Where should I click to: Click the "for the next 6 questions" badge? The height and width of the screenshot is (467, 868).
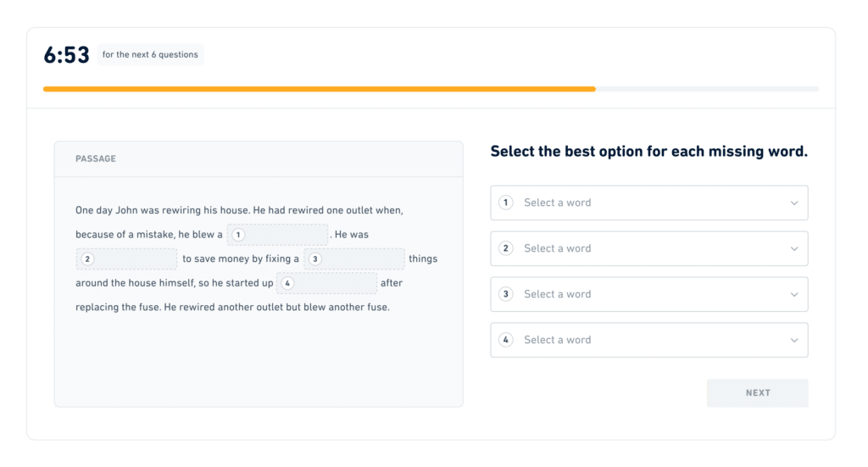(x=150, y=55)
